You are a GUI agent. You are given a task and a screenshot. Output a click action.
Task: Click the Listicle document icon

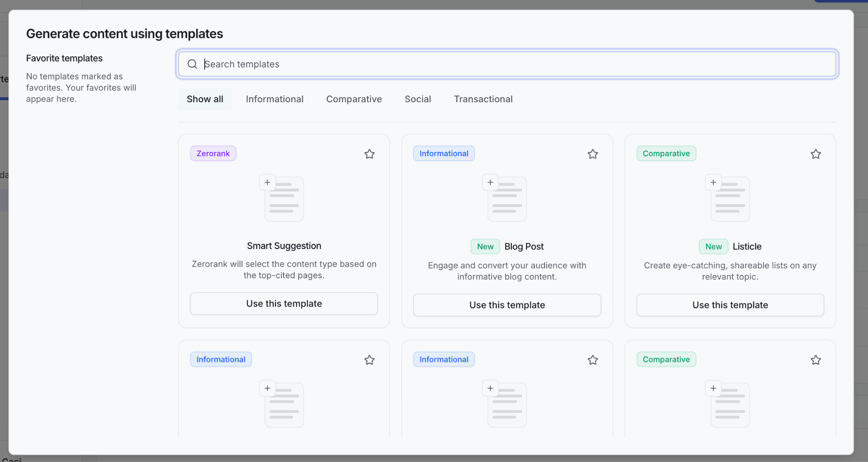pos(728,198)
